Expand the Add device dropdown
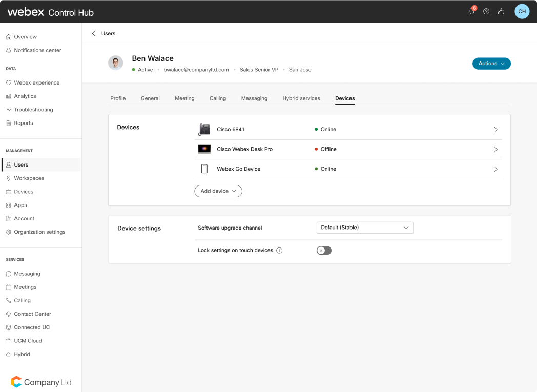The width and height of the screenshot is (537, 392). click(x=218, y=191)
